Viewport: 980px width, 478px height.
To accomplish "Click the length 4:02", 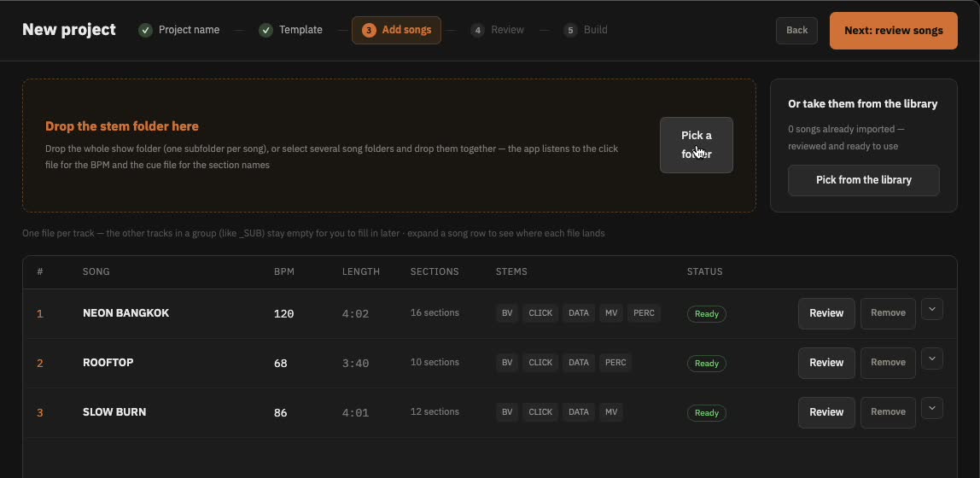I will click(x=355, y=313).
